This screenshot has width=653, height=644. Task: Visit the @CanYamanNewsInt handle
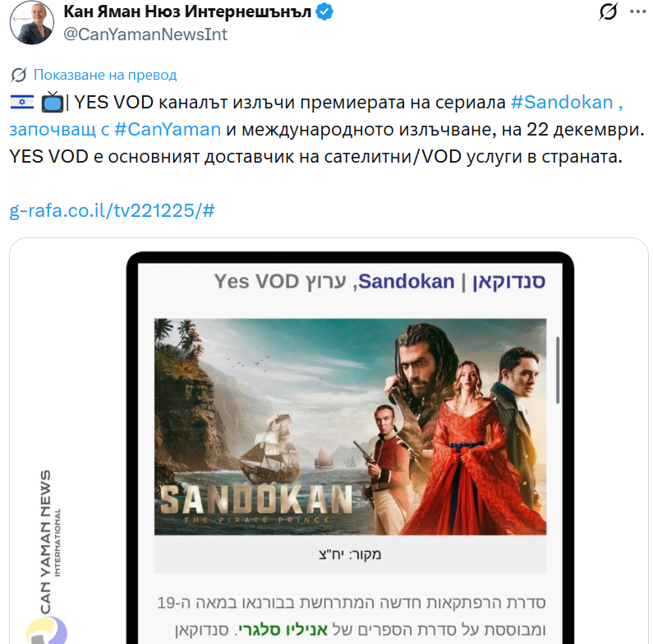(x=145, y=34)
